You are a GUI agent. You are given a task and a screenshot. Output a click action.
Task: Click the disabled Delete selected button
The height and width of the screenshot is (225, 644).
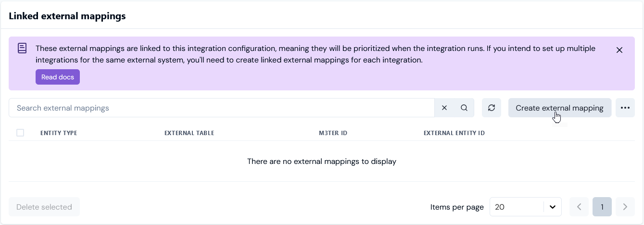click(44, 207)
